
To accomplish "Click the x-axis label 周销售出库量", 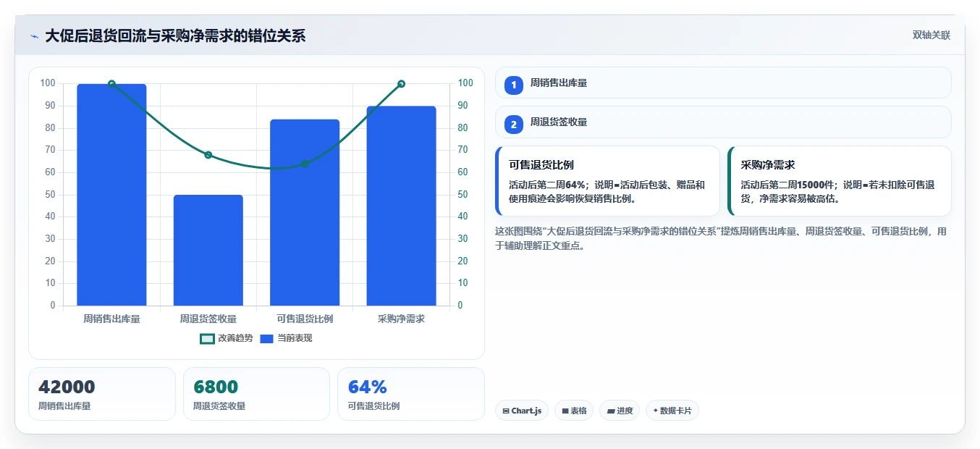I will coord(111,319).
